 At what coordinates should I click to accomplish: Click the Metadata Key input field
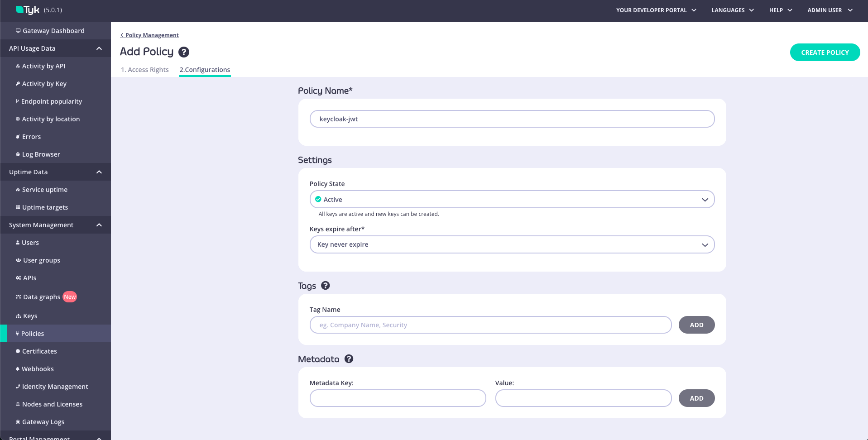tap(398, 398)
